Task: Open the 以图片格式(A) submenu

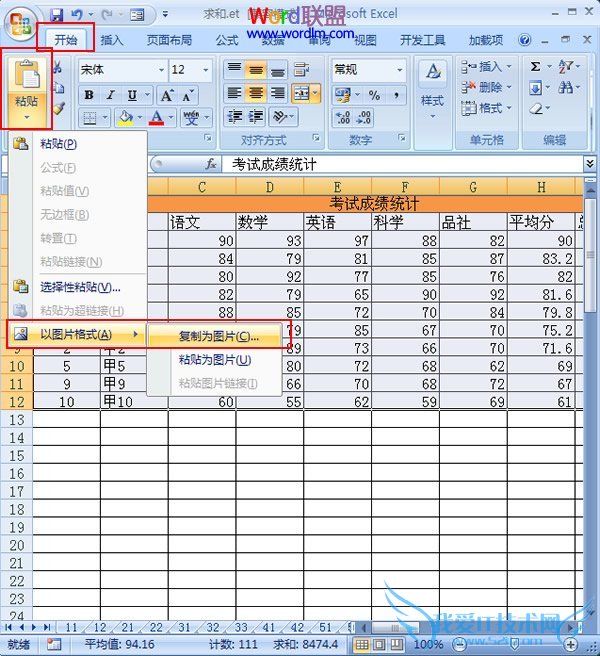Action: click(x=78, y=334)
